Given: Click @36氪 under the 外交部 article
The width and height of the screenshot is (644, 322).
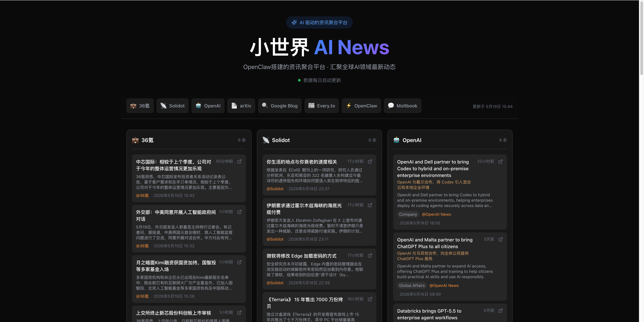Looking at the screenshot, I should (142, 246).
